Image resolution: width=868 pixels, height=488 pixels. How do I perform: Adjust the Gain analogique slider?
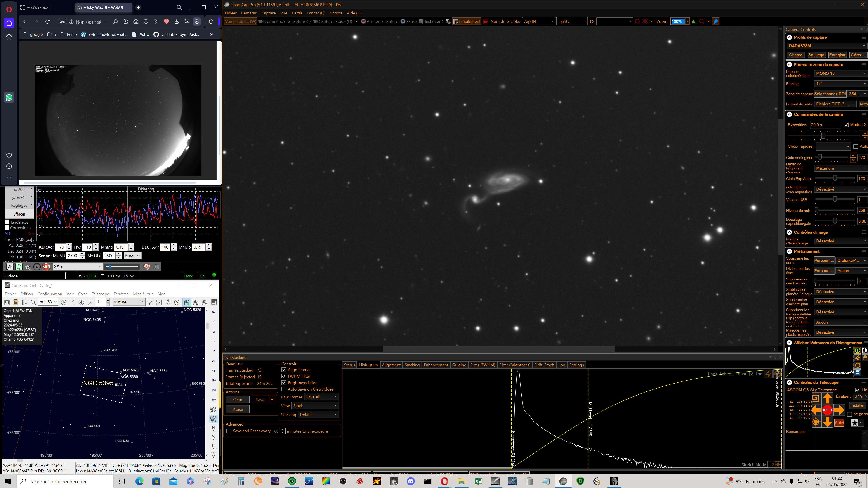820,157
